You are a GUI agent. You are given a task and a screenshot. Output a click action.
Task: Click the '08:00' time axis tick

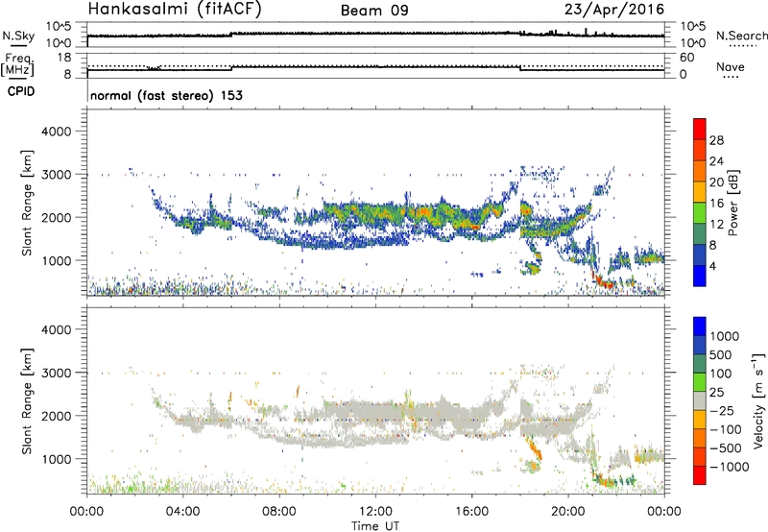pos(279,512)
